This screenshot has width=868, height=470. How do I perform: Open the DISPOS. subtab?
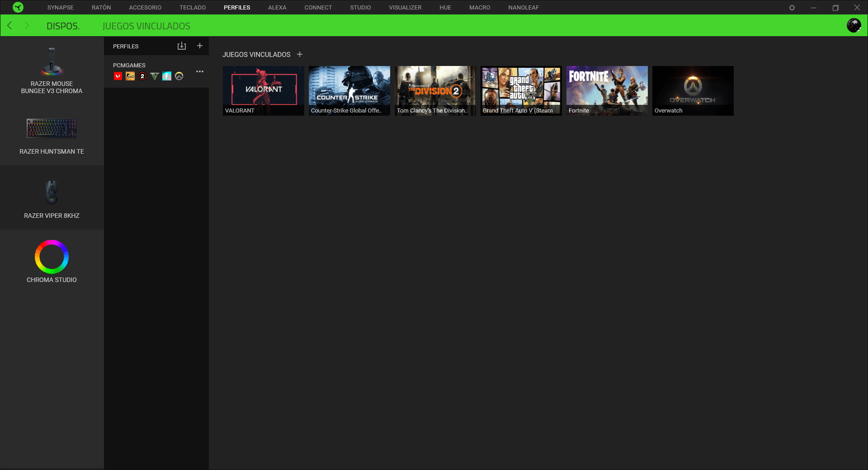coord(63,26)
